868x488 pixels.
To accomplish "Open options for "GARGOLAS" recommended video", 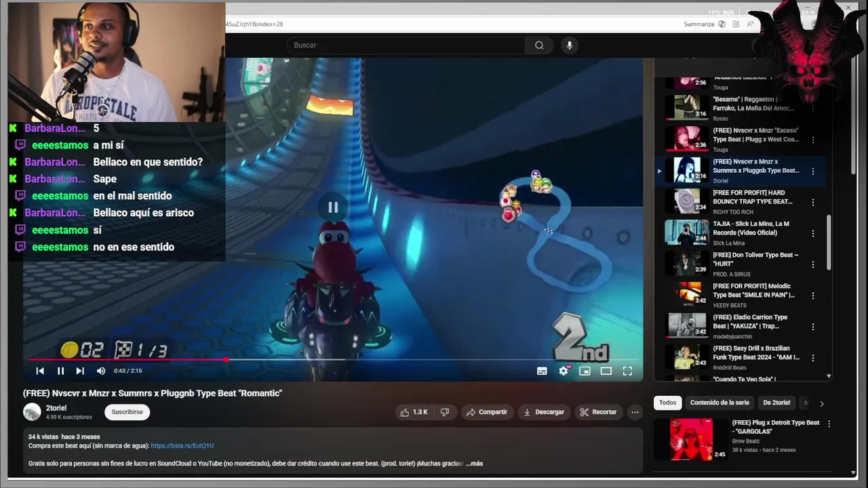I will click(829, 424).
